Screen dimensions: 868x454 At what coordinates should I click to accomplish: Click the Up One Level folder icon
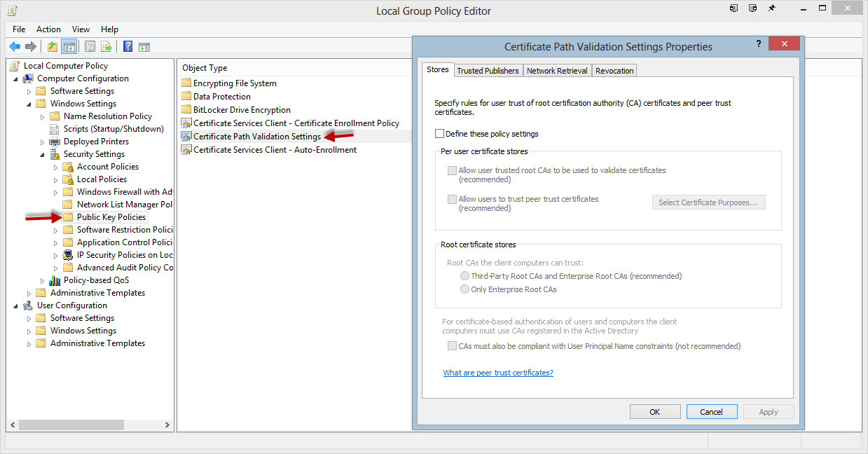click(53, 47)
